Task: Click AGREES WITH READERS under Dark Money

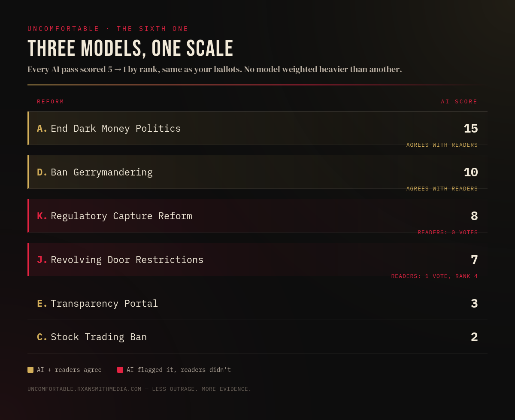Action: (x=442, y=145)
